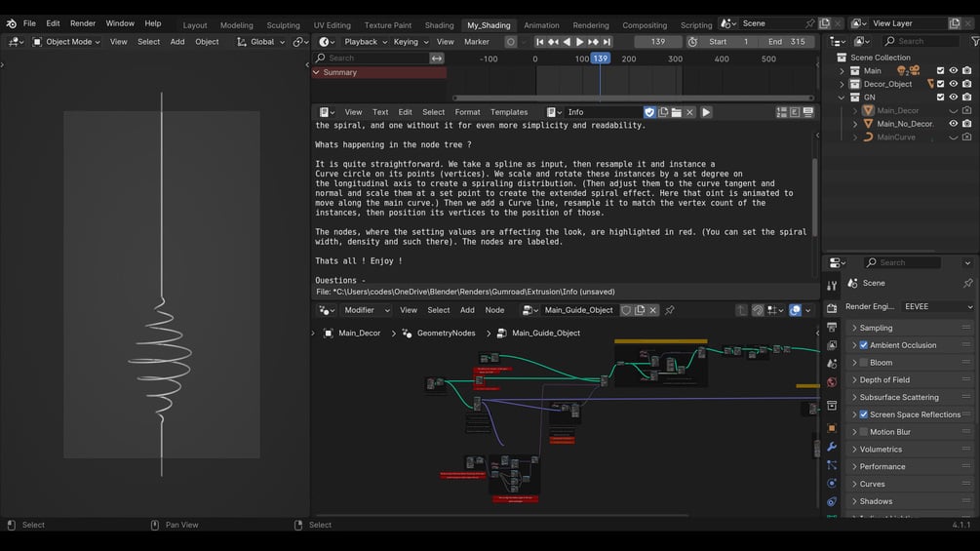
Task: Open the Output properties tab
Action: point(832,327)
